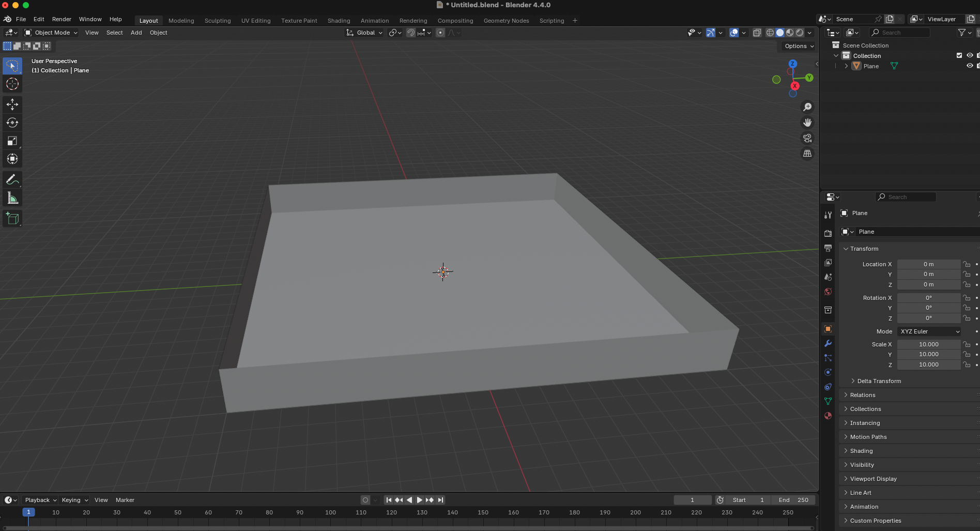Toggle proportional editing button
The width and height of the screenshot is (980, 531).
click(440, 33)
